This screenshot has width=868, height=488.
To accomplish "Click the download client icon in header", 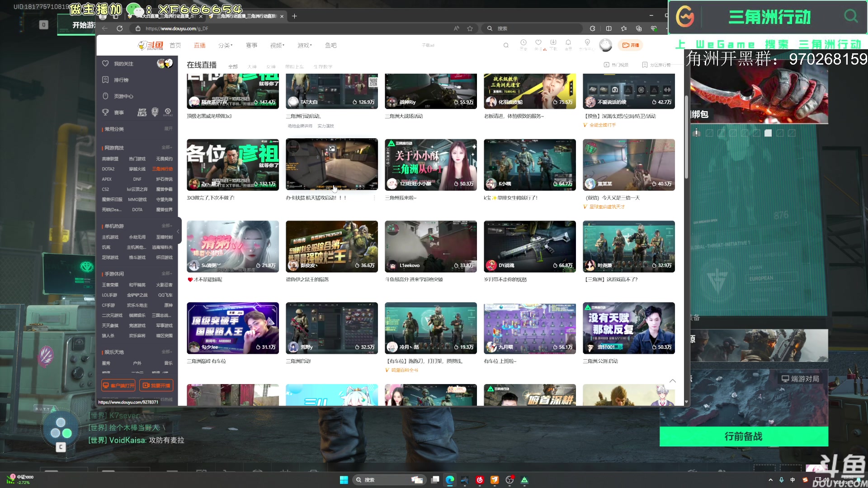I will pyautogui.click(x=553, y=43).
